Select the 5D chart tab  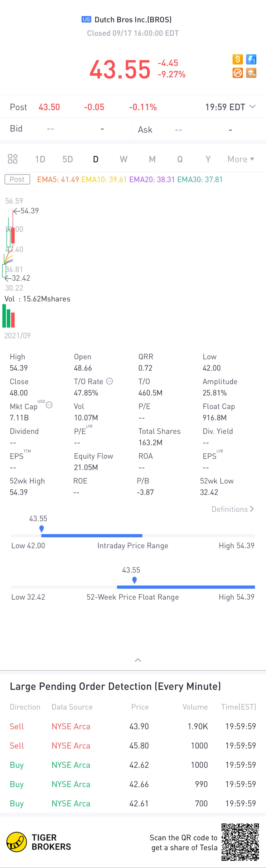click(68, 159)
